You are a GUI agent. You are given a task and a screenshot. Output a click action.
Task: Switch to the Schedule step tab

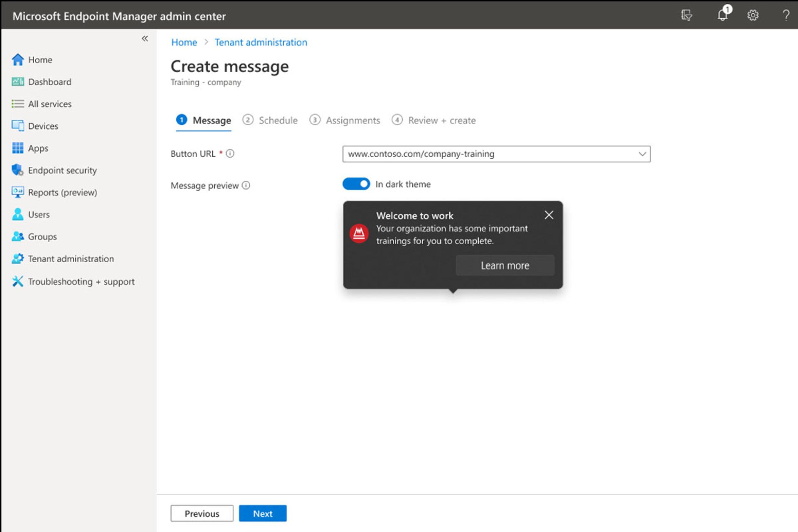coord(271,121)
